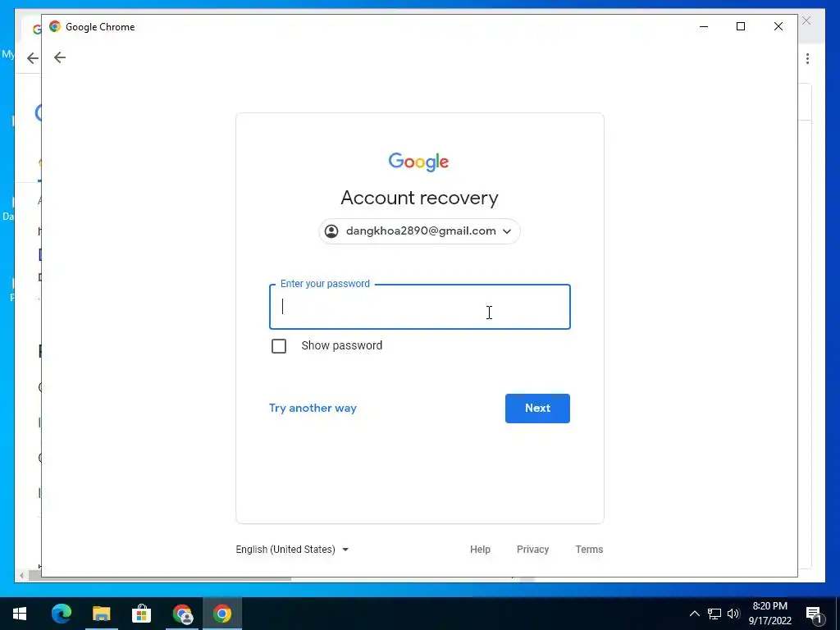
Task: Open the background Chrome three-dot menu
Action: [x=807, y=58]
